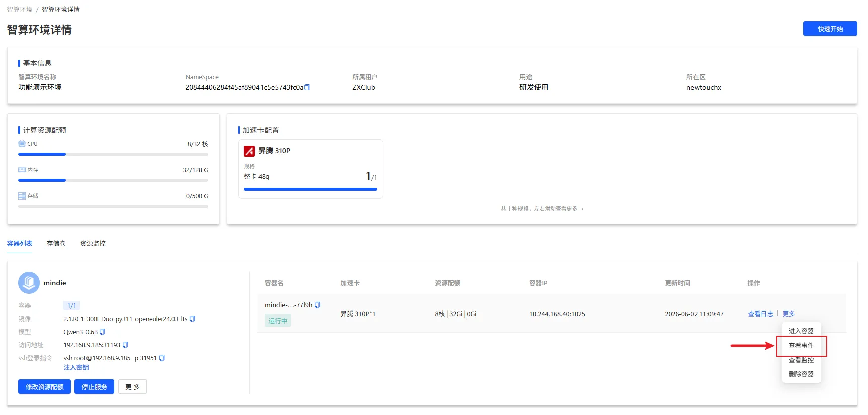Screen dimensions: 868x415
Task: Open the 更多 link in container row
Action: [789, 314]
